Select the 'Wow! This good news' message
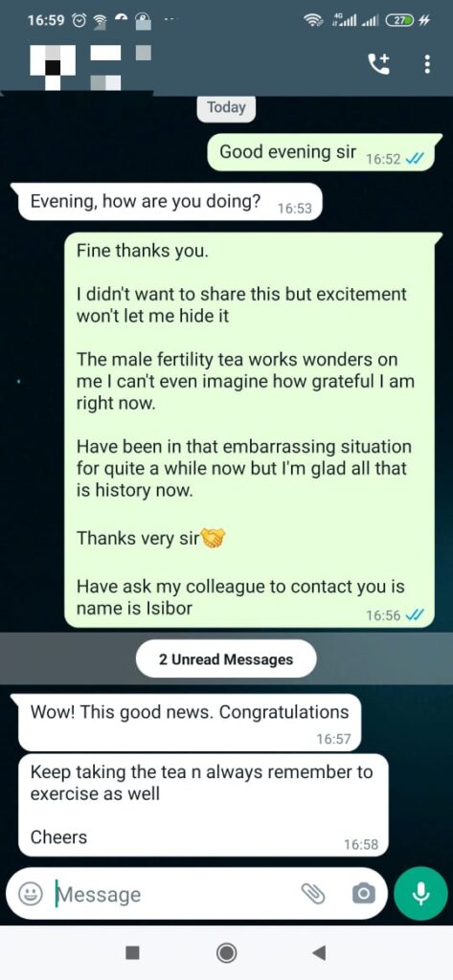Viewport: 453px width, 980px height. (x=190, y=722)
